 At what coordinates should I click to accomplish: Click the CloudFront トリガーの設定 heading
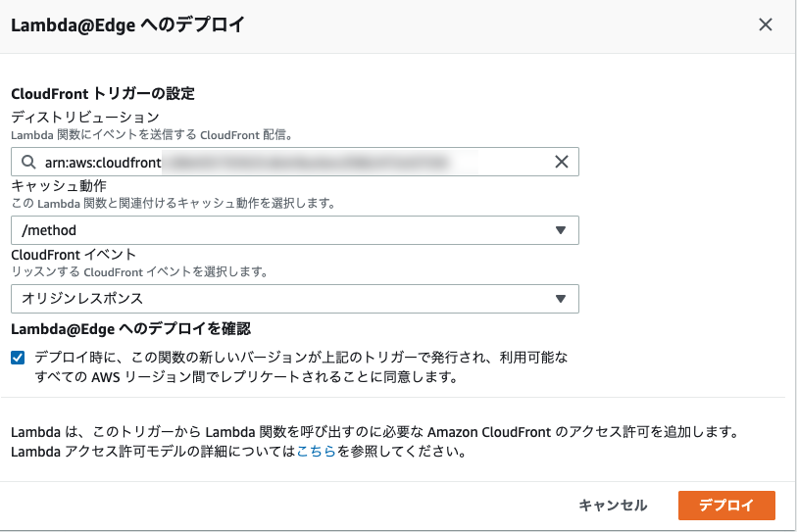[x=103, y=94]
